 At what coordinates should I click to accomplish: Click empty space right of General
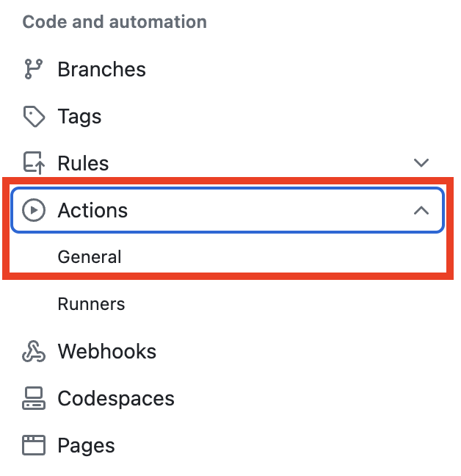[x=282, y=257]
